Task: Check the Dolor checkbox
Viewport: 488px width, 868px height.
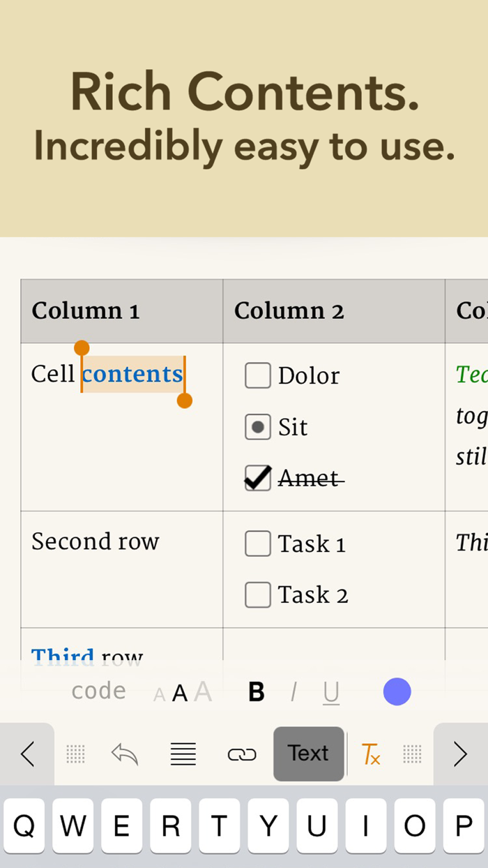Action: coord(257,375)
